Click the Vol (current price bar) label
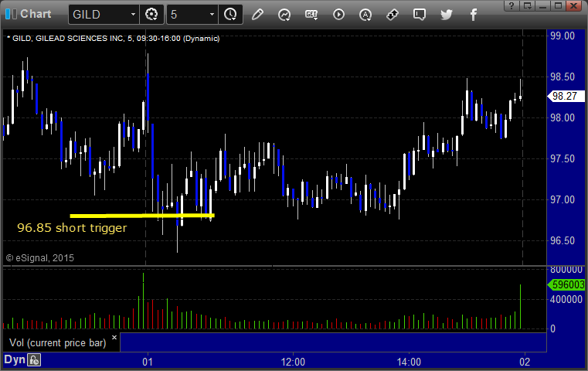The width and height of the screenshot is (588, 371). (x=58, y=343)
